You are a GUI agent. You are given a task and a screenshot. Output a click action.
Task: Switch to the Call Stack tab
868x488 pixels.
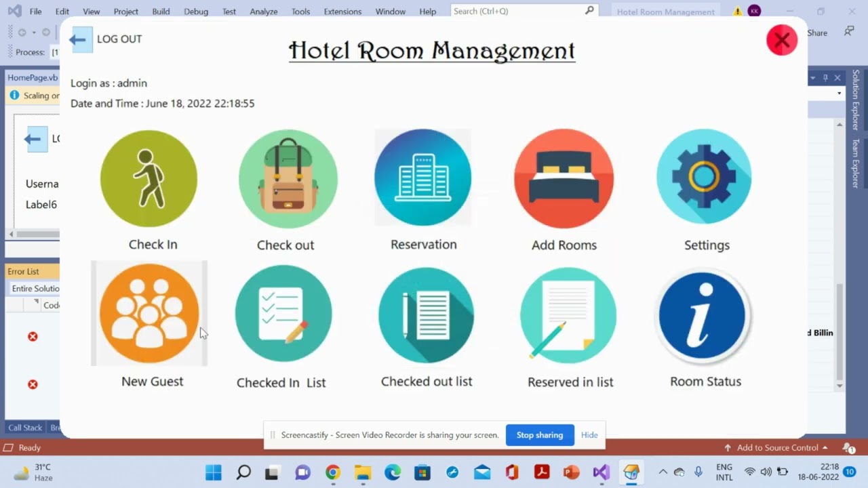coord(25,428)
